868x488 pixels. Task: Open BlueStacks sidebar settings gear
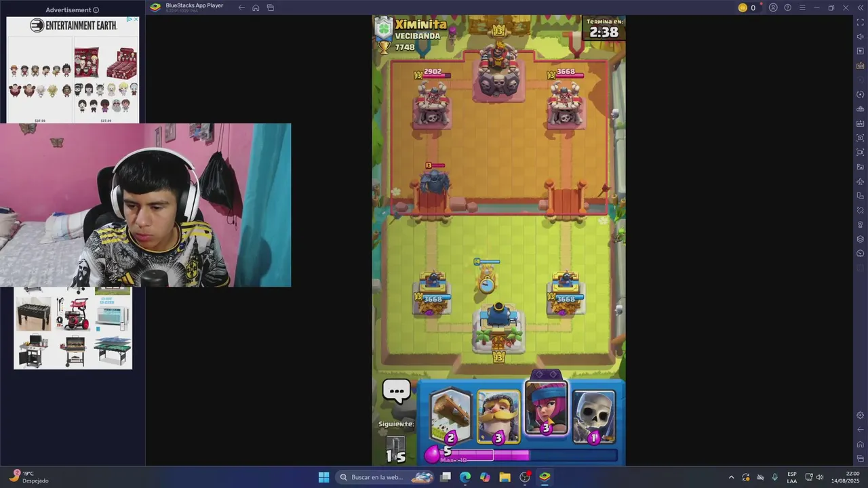point(861,415)
